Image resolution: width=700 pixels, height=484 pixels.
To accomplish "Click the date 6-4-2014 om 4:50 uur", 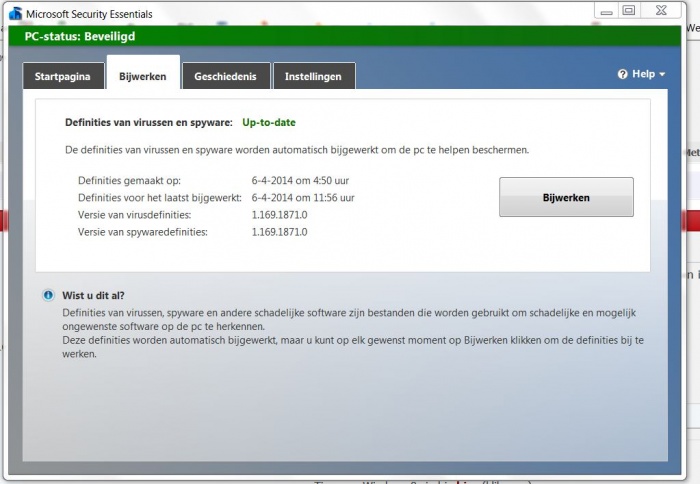I will 300,181.
